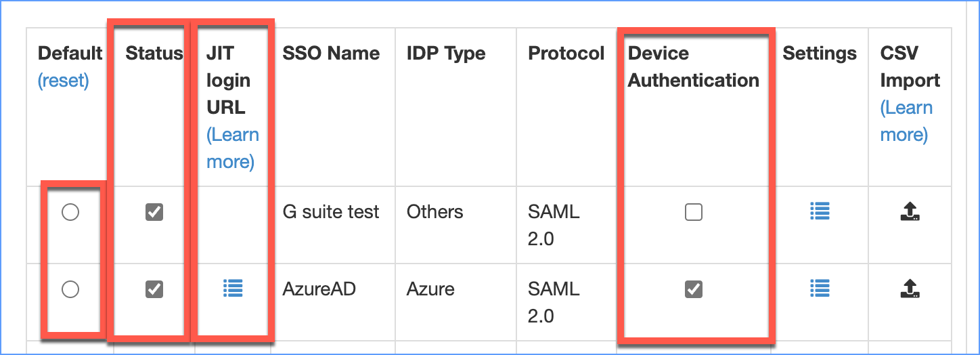Select the G suite test name cell
The width and height of the screenshot is (980, 355).
(x=331, y=212)
